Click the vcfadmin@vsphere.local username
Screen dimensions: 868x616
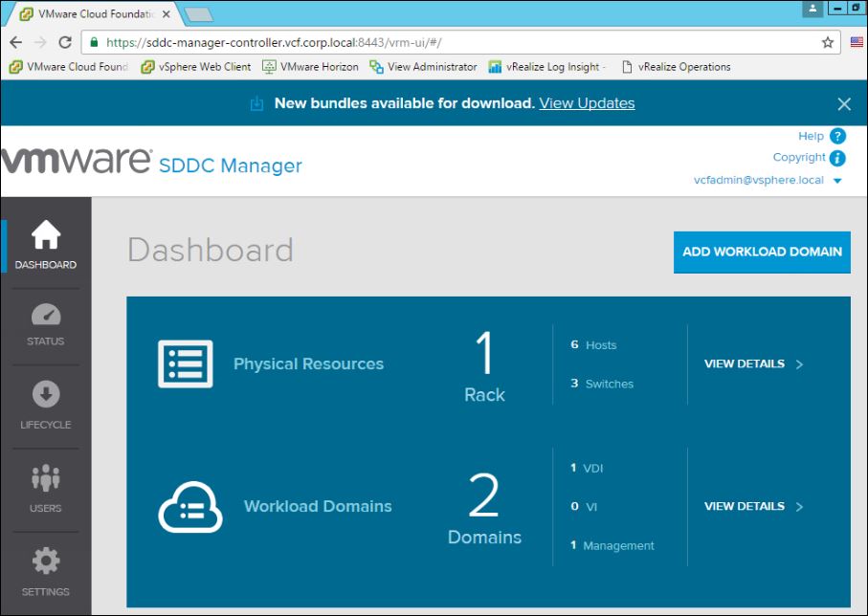coord(758,180)
